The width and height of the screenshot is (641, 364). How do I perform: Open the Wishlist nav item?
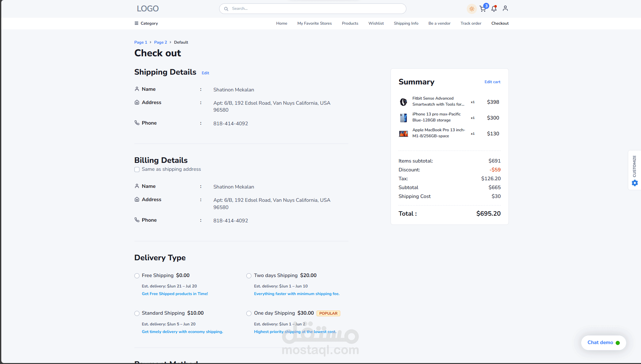click(376, 23)
